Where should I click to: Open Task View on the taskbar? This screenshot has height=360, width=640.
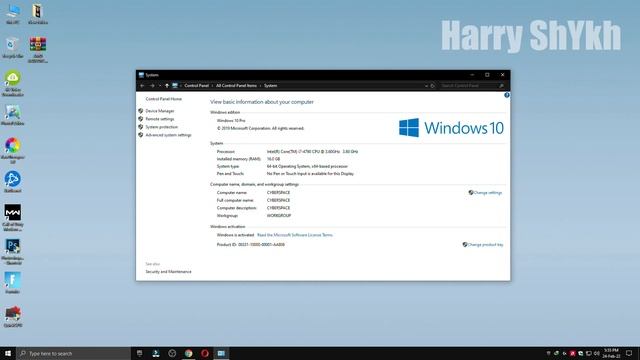tap(139, 353)
